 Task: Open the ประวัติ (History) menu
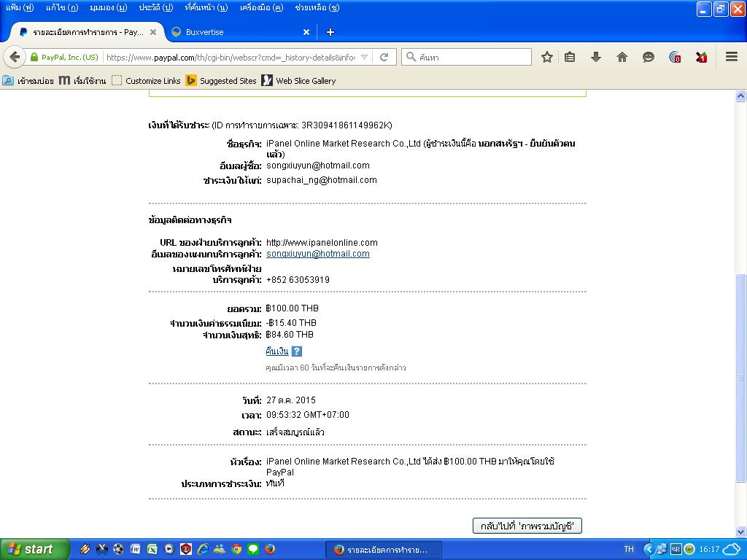click(156, 7)
